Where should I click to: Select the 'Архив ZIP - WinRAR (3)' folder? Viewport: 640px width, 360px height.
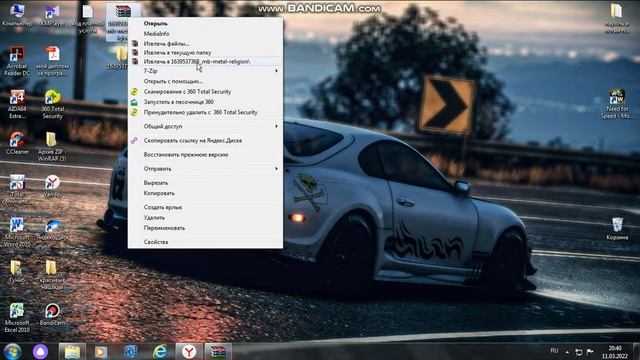pyautogui.click(x=52, y=147)
